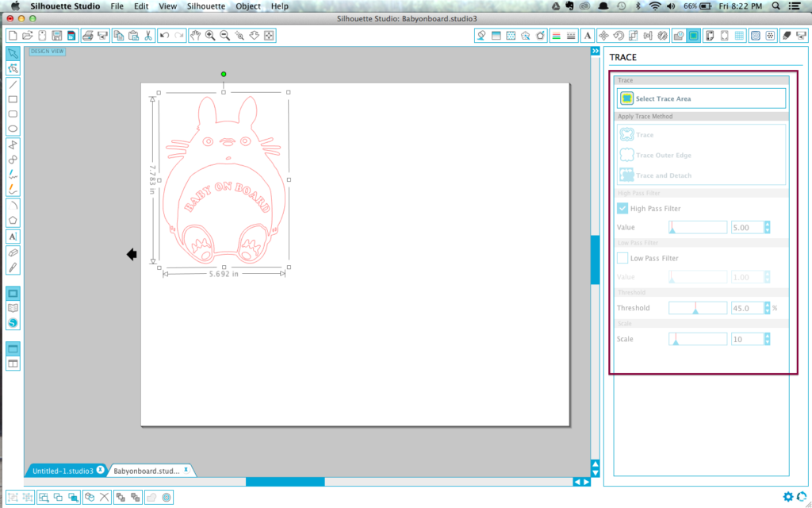Screen dimensions: 812x508
Task: Adjust the High Pass Filter Value slider
Action: click(698, 227)
